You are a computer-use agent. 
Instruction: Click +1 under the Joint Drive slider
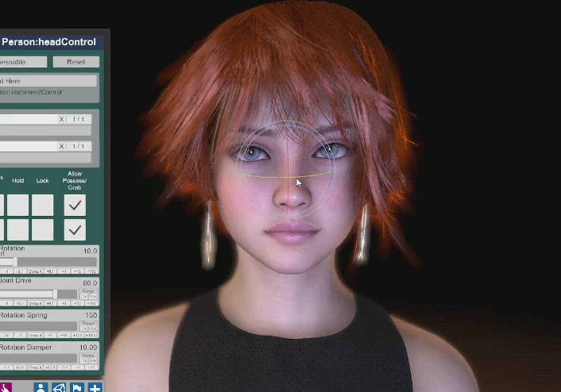click(x=64, y=303)
